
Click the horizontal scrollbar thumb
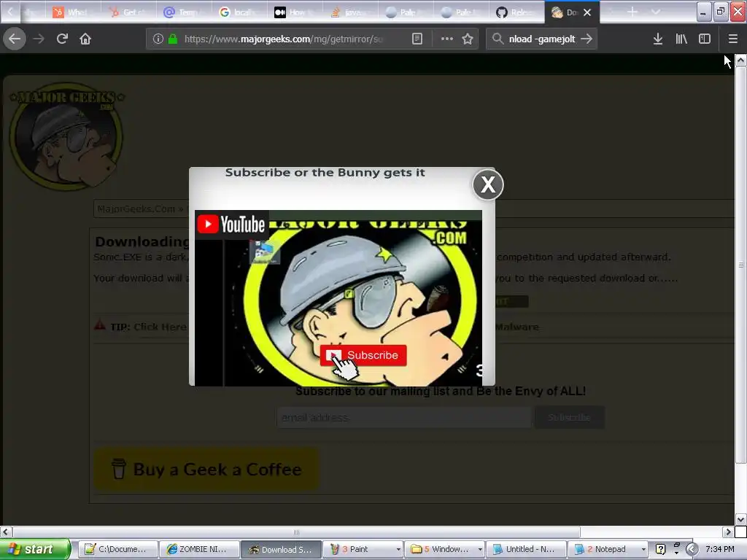(296, 532)
